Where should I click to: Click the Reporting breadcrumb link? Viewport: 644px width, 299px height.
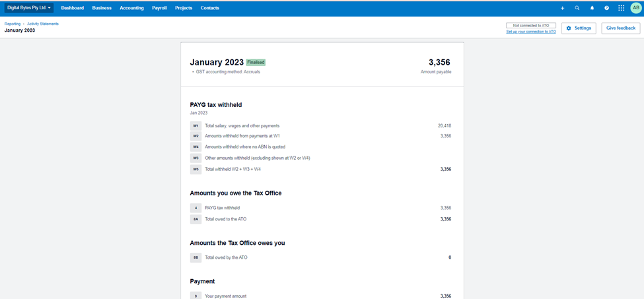pos(13,24)
